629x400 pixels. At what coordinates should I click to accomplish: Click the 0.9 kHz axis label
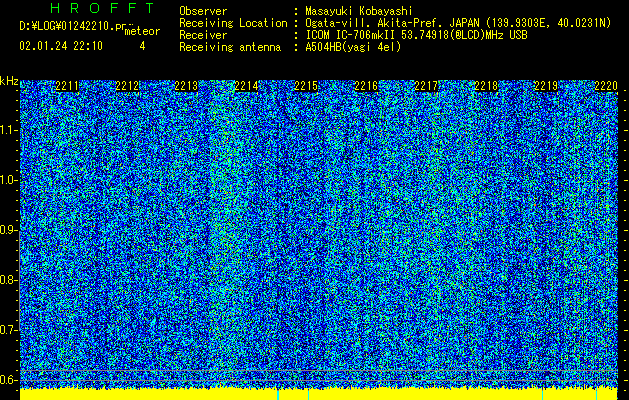click(8, 230)
